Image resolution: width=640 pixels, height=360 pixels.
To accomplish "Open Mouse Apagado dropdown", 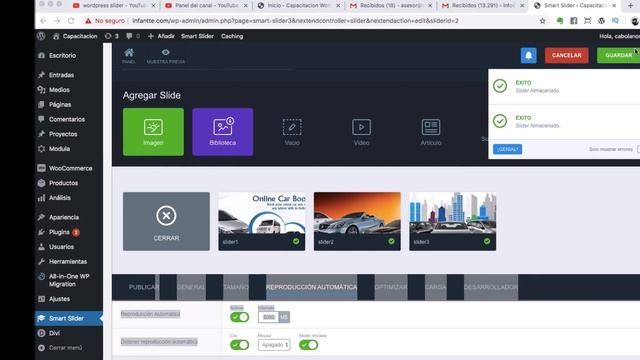I will (274, 345).
